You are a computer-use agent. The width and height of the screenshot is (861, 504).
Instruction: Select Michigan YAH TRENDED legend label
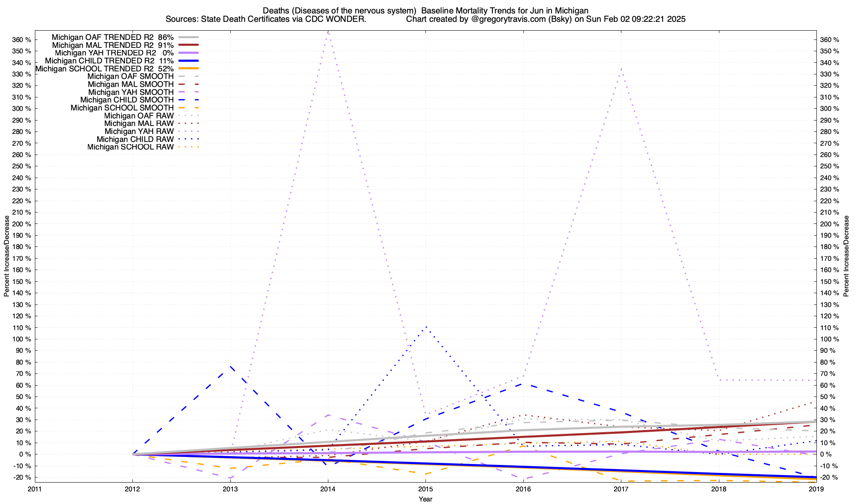pos(114,53)
